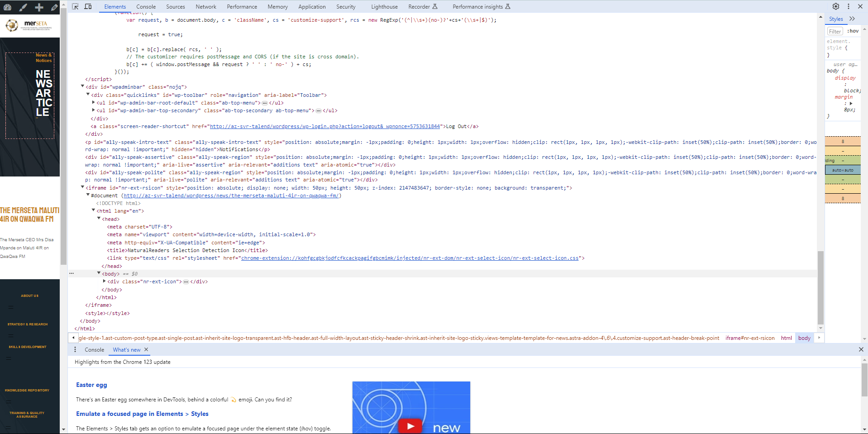Image resolution: width=868 pixels, height=434 pixels.
Task: Click the WordPress edit pencil icon
Action: point(54,7)
